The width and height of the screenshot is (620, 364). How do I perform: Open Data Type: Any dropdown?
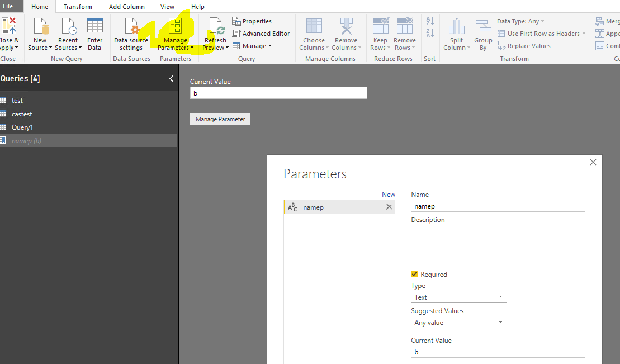(520, 21)
